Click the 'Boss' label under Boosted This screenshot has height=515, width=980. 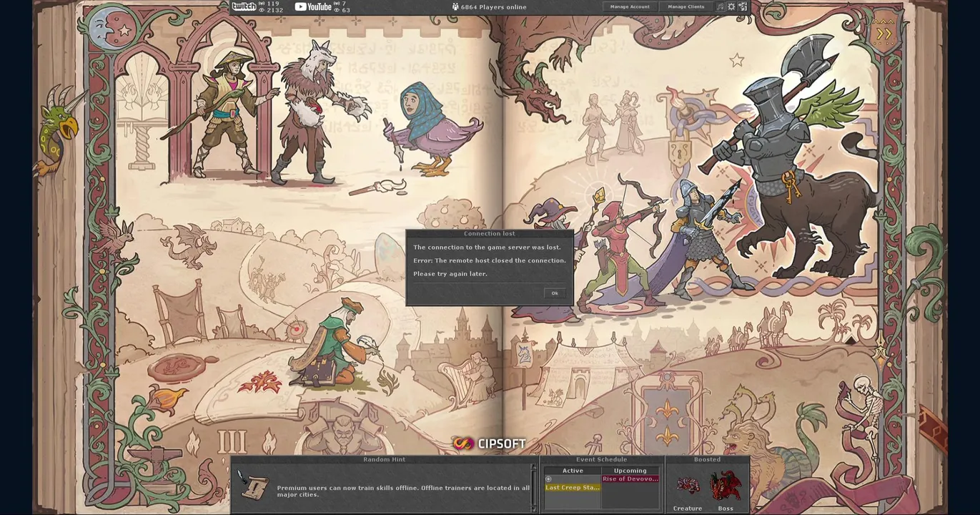[x=726, y=509]
